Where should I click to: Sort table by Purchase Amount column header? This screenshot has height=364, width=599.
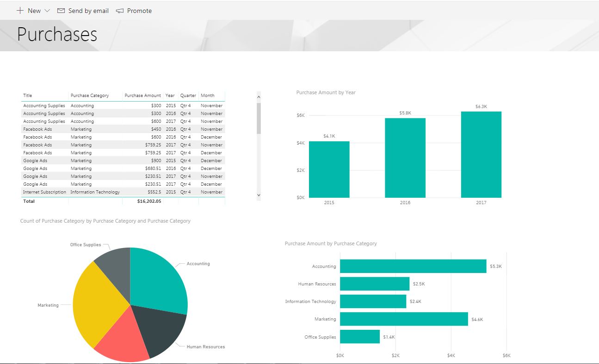pyautogui.click(x=142, y=96)
